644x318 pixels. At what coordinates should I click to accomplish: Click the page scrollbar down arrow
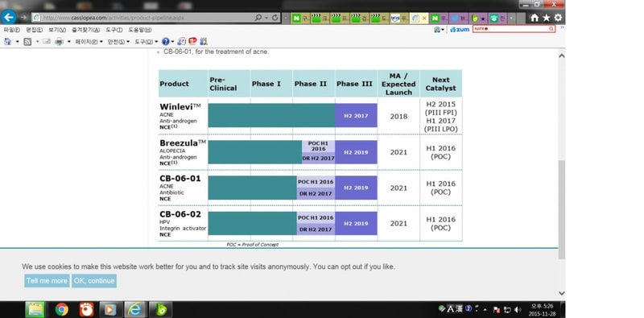click(561, 293)
